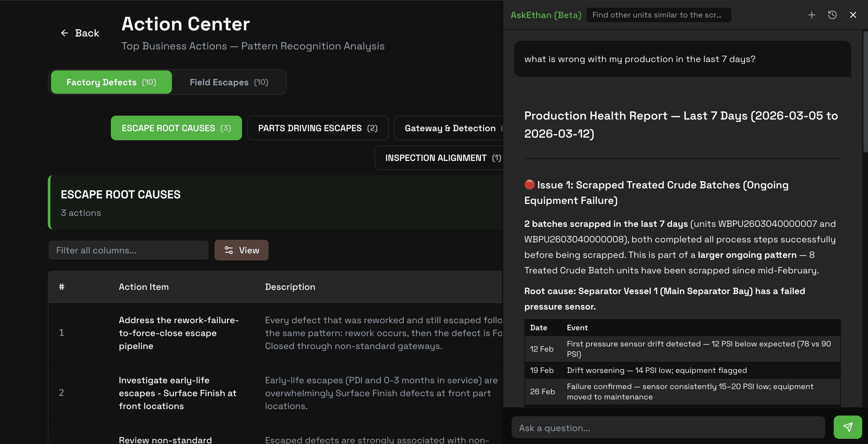
Task: Click the Action Item column header
Action: 143,287
